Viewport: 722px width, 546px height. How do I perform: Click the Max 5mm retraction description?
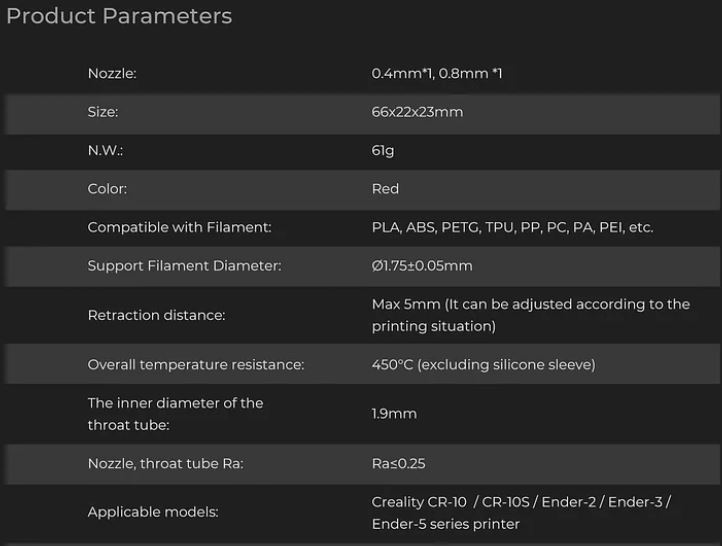[530, 315]
